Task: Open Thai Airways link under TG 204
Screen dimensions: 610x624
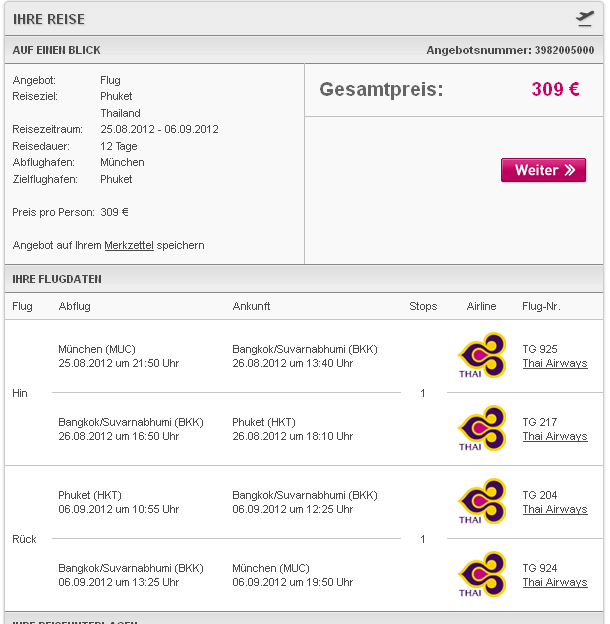Action: coord(555,509)
